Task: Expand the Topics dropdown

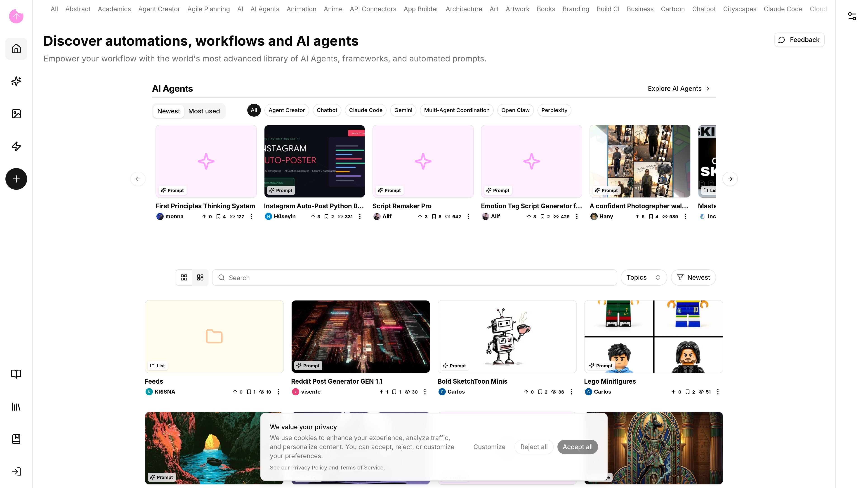Action: (x=644, y=277)
